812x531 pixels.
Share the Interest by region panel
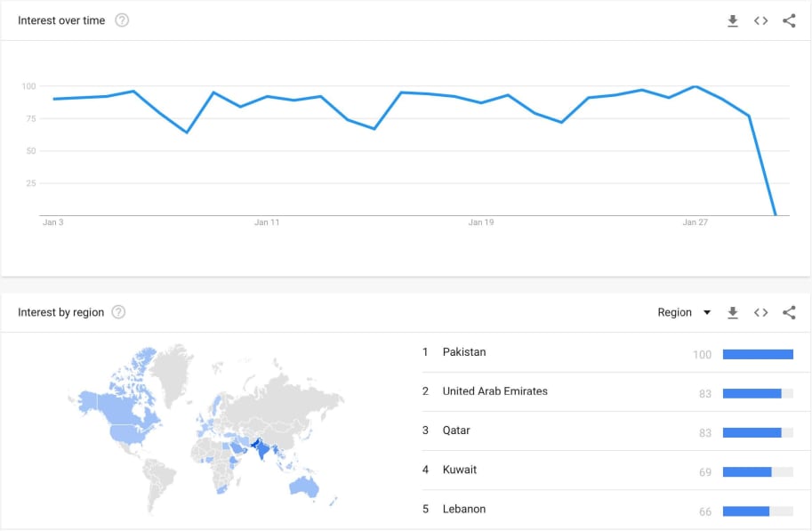point(789,312)
